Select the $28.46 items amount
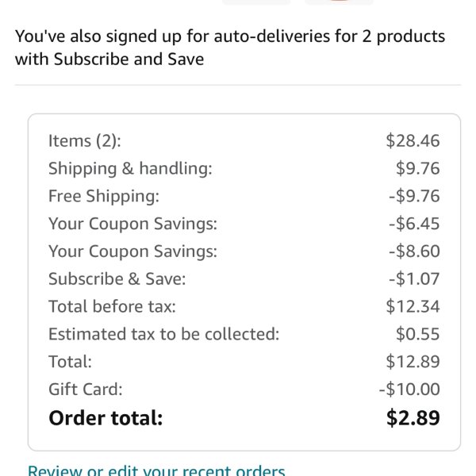Image resolution: width=476 pixels, height=476 pixels. click(x=413, y=141)
